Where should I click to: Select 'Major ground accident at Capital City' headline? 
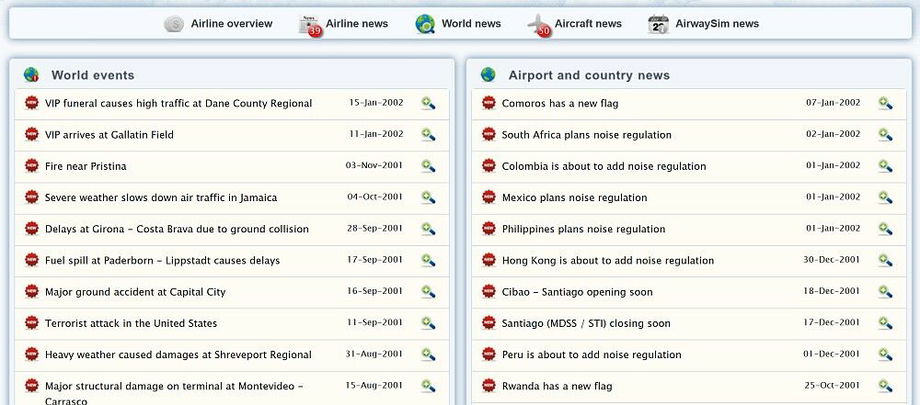point(135,292)
